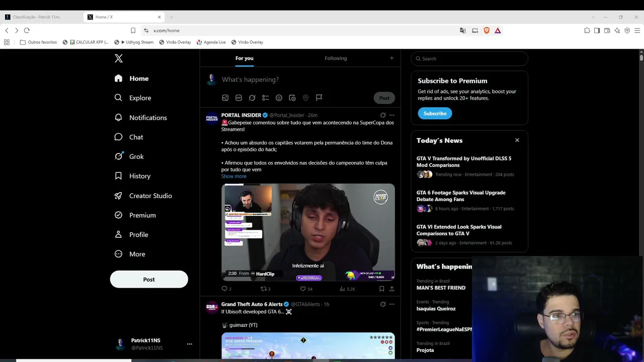
Task: Tag a location on the post
Action: (305, 98)
